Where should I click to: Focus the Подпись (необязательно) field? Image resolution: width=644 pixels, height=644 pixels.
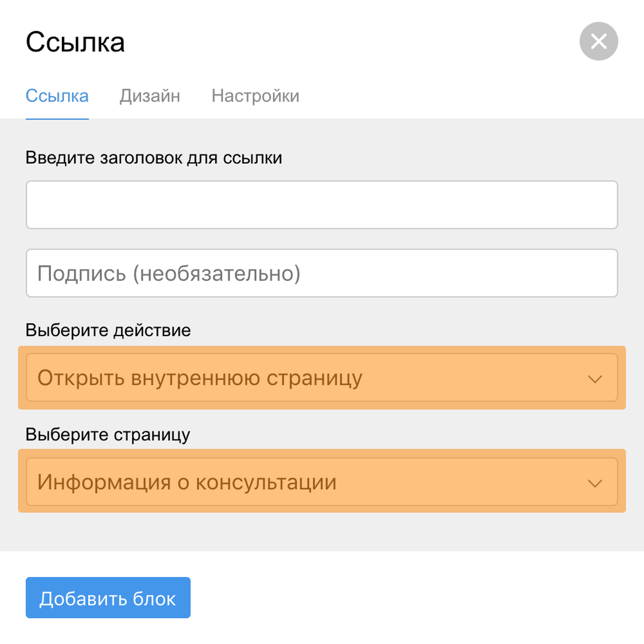tap(322, 273)
